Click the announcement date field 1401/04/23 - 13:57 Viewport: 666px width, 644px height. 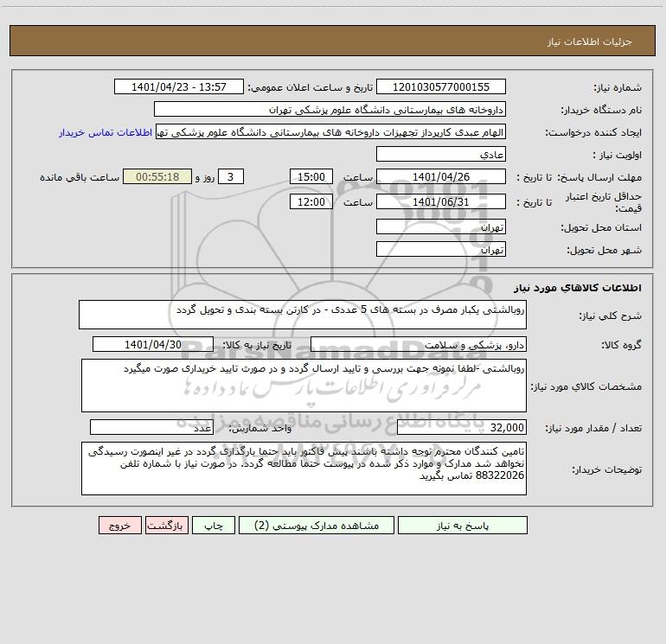pyautogui.click(x=179, y=86)
